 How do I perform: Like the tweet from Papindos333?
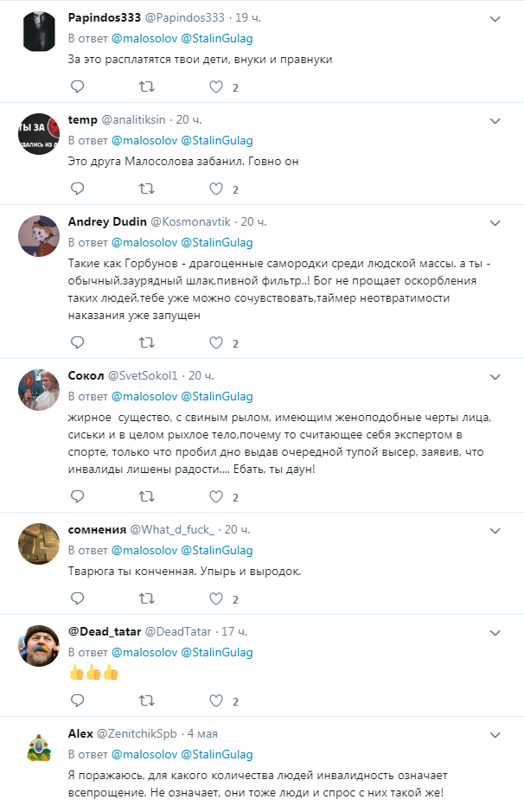click(x=217, y=86)
